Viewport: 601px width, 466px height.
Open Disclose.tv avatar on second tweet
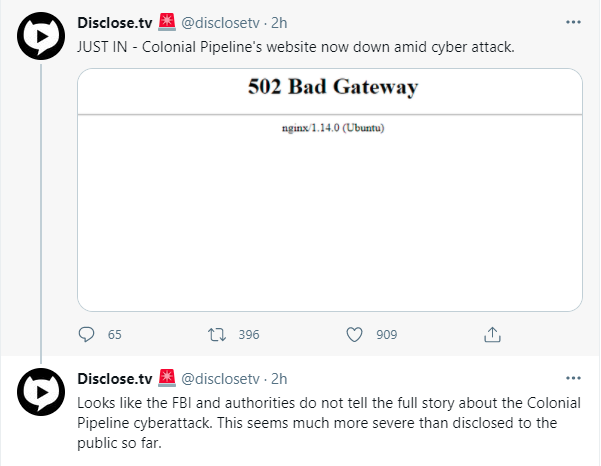pyautogui.click(x=41, y=392)
